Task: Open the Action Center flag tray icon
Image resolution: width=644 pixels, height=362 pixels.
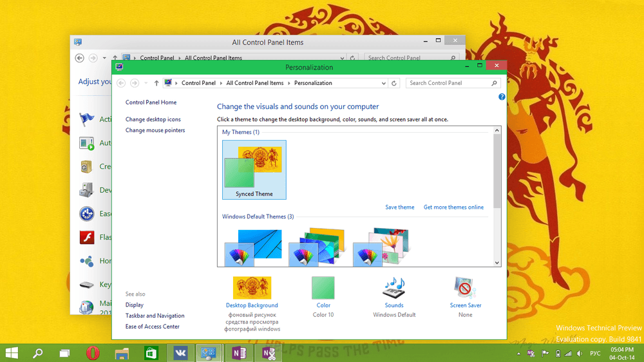Action: click(545, 354)
